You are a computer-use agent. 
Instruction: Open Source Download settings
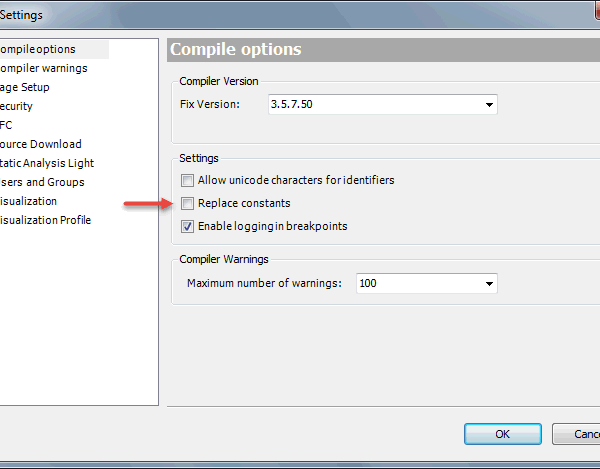pyautogui.click(x=41, y=144)
